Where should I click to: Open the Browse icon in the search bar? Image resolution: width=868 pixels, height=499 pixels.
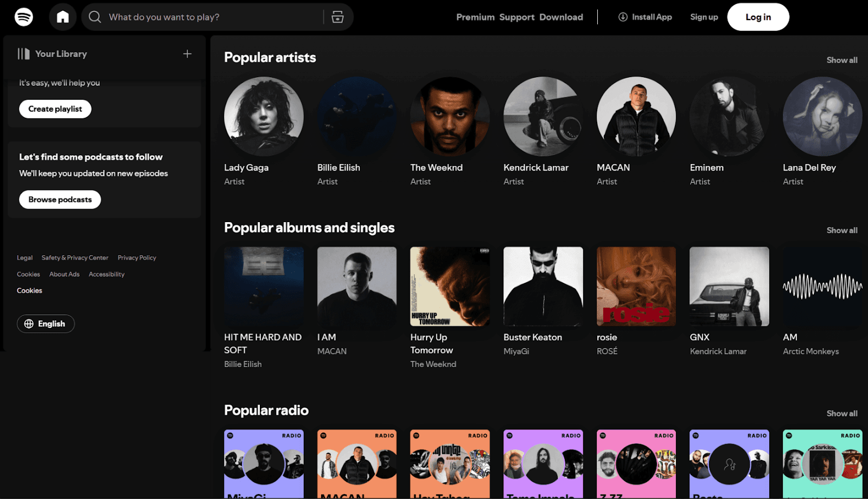coord(337,17)
